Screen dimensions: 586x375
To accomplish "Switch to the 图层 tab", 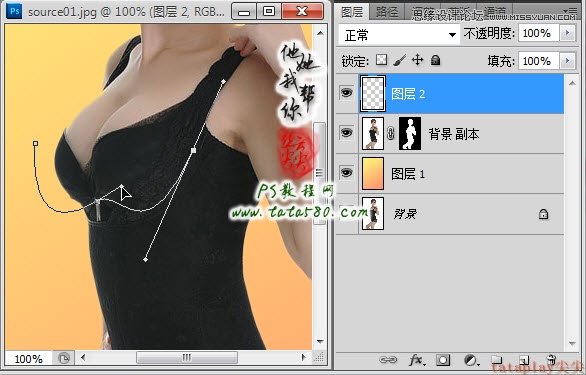I will (x=352, y=12).
